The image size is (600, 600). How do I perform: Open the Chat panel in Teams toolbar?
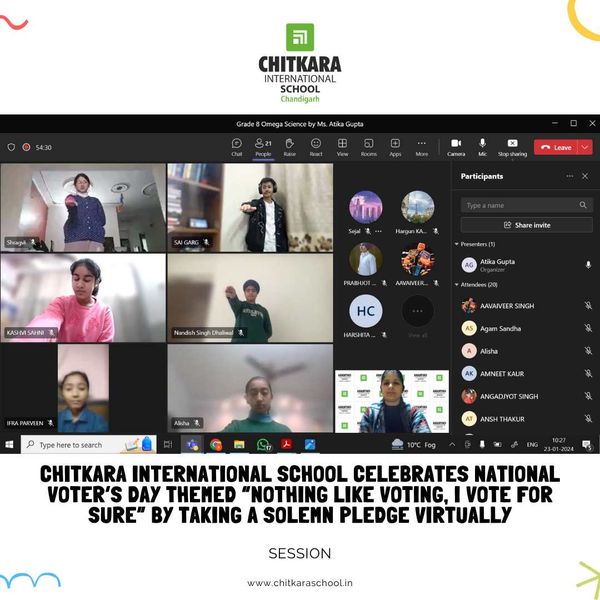pos(236,147)
